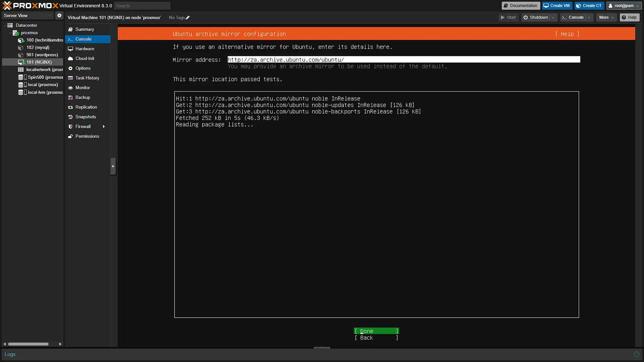Click 'Reading package lists...' line
Viewport: 644px width, 362px height.
214,125
